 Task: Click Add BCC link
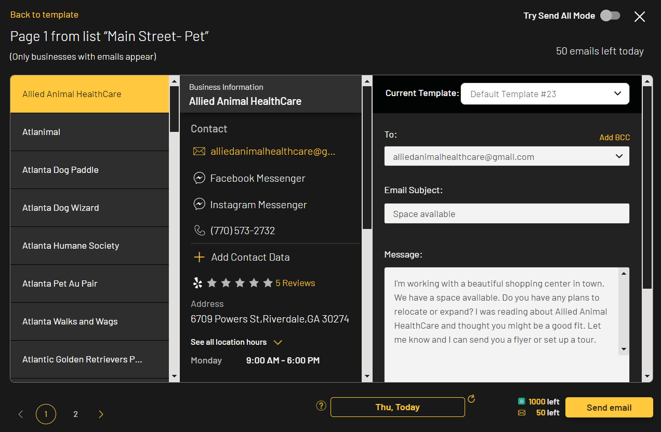614,137
